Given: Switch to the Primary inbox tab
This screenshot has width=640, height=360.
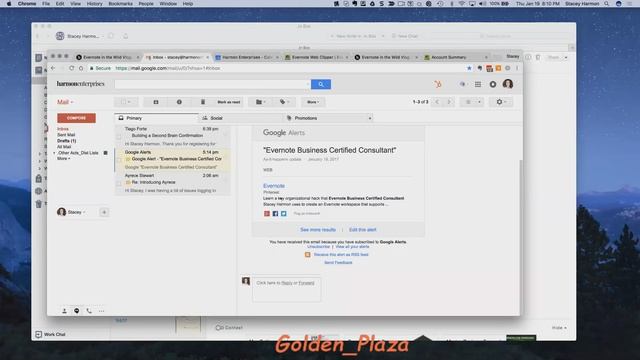Looking at the screenshot, I should [156, 118].
